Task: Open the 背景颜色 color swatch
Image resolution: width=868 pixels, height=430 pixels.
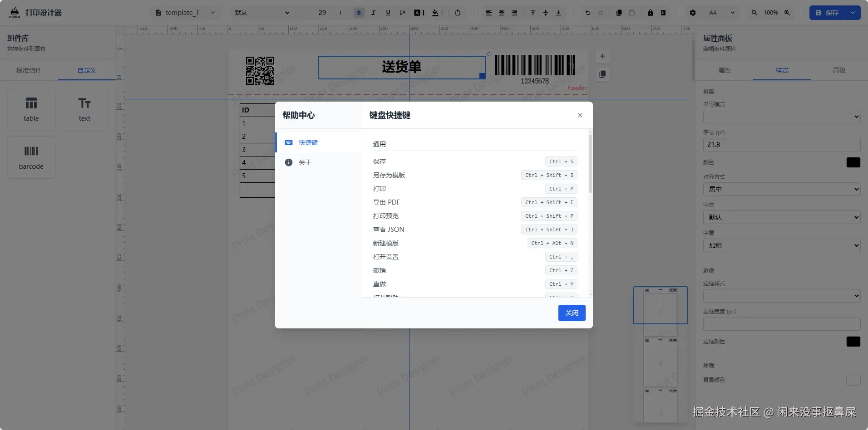Action: [x=853, y=380]
